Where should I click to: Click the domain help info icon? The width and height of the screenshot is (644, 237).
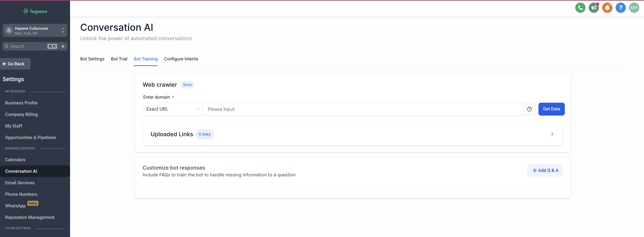coord(529,109)
